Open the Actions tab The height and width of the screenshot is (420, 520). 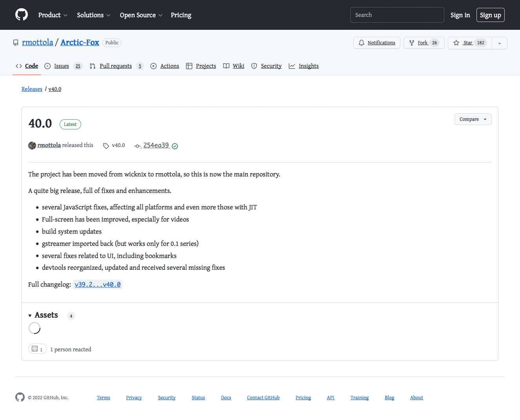(x=165, y=66)
